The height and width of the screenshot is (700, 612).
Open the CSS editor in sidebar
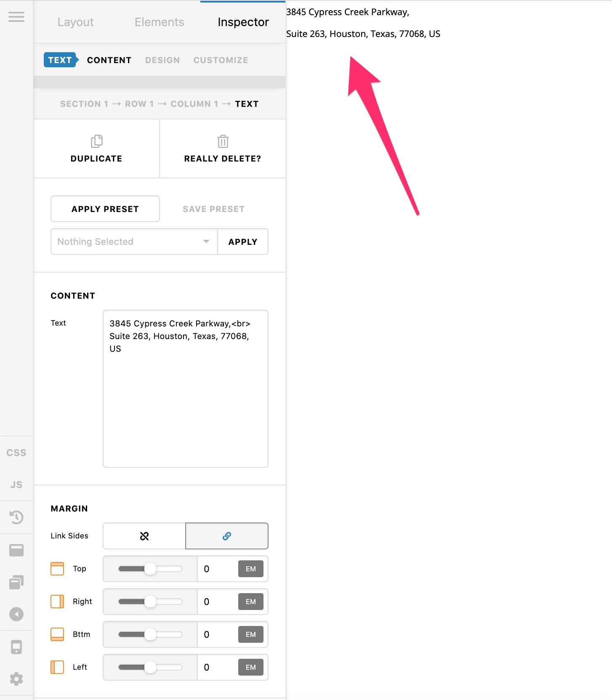[16, 453]
